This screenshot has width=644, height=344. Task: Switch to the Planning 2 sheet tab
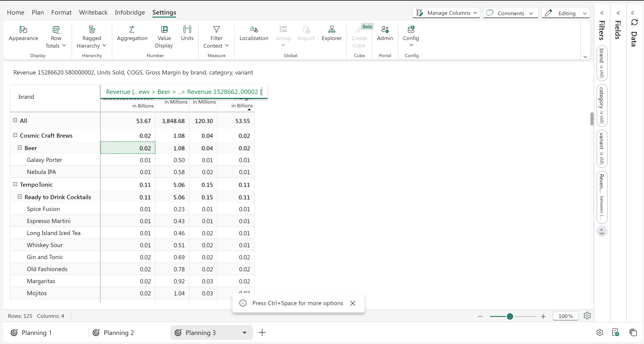point(119,332)
